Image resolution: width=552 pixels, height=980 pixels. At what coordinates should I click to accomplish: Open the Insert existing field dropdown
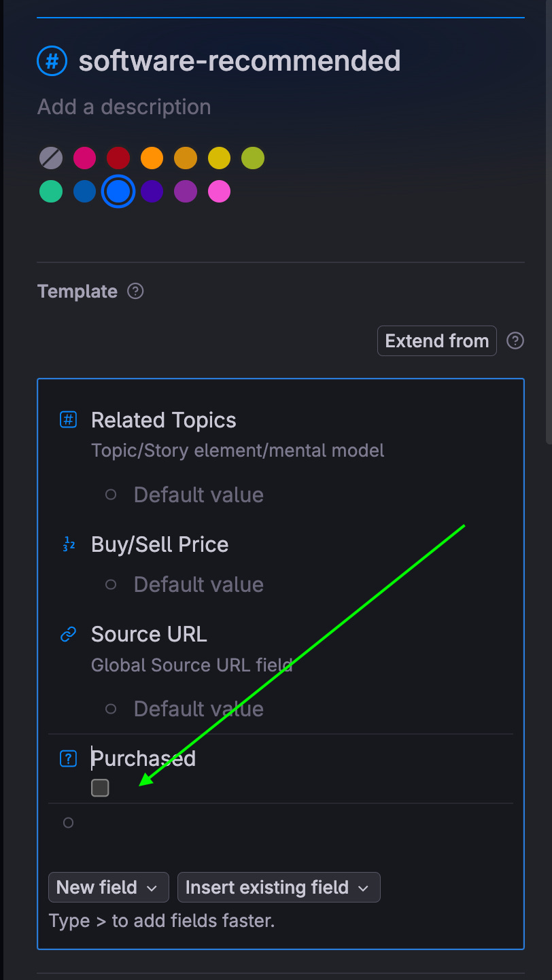[x=278, y=887]
